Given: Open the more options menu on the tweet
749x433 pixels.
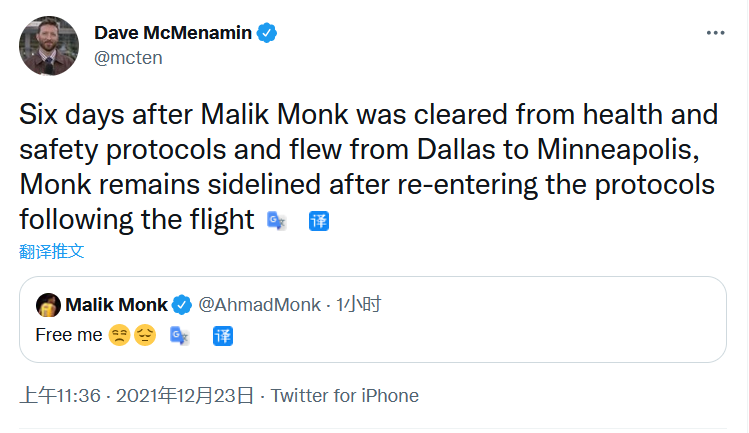Looking at the screenshot, I should click(715, 33).
